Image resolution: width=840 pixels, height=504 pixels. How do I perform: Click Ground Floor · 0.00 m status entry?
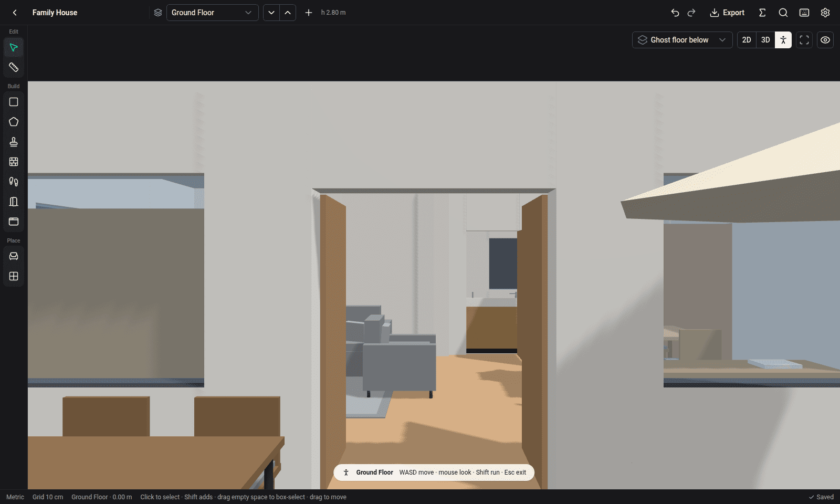(102, 497)
